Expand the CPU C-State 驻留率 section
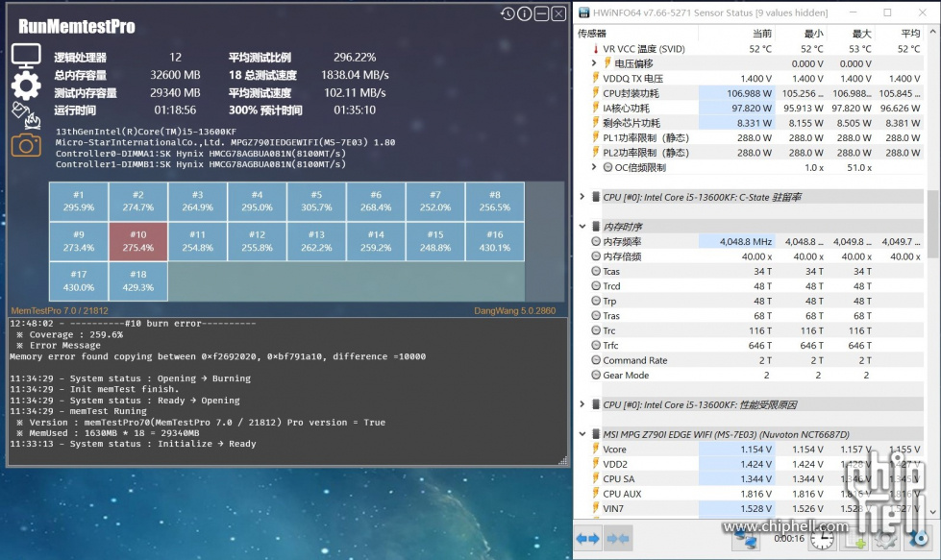Viewport: 941px width, 560px height. [582, 197]
